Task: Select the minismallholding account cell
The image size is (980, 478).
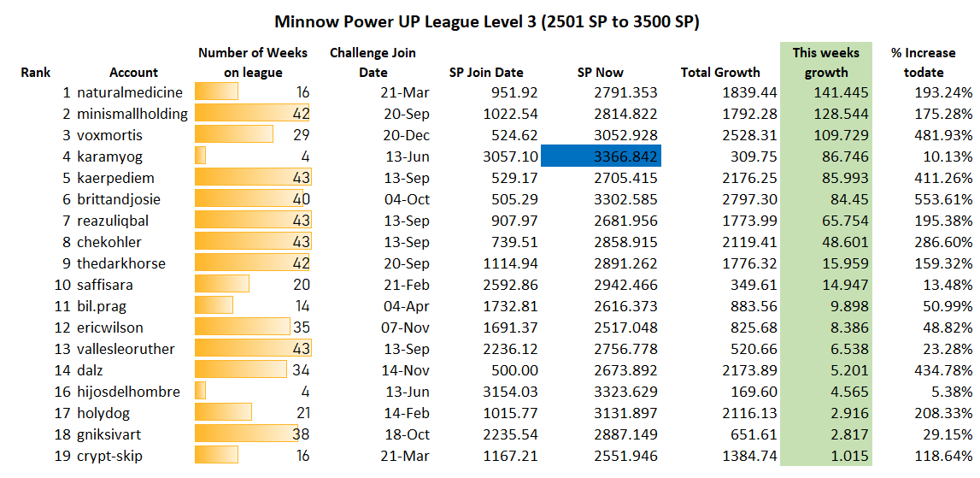Action: pyautogui.click(x=132, y=114)
